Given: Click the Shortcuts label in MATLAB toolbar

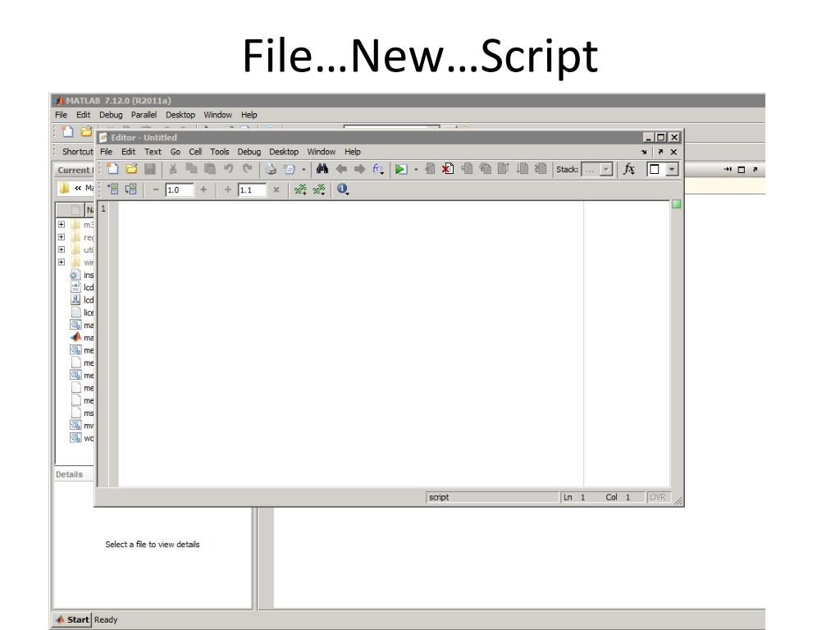Looking at the screenshot, I should pos(78,152).
